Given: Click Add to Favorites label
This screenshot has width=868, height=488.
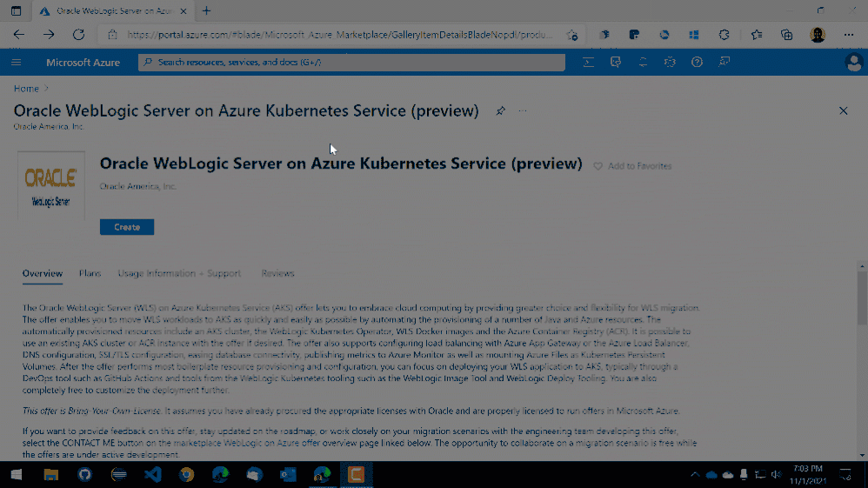Looking at the screenshot, I should point(639,166).
